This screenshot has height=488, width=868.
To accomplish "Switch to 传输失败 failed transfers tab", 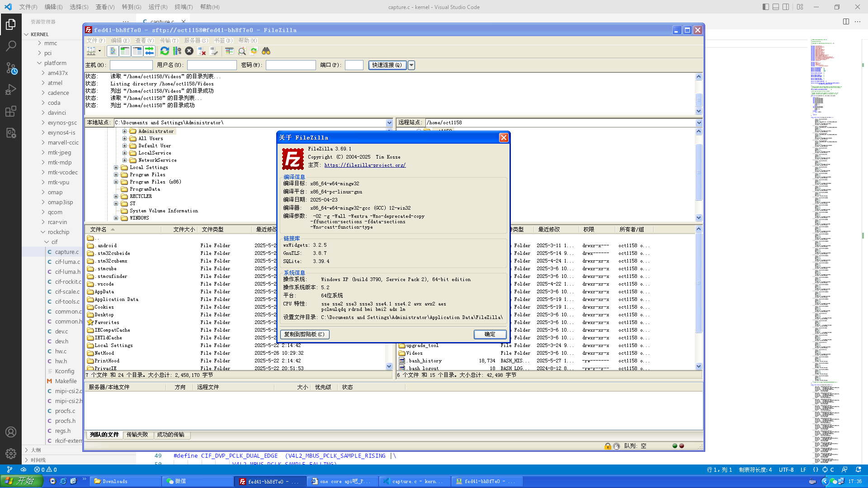I will [x=137, y=435].
